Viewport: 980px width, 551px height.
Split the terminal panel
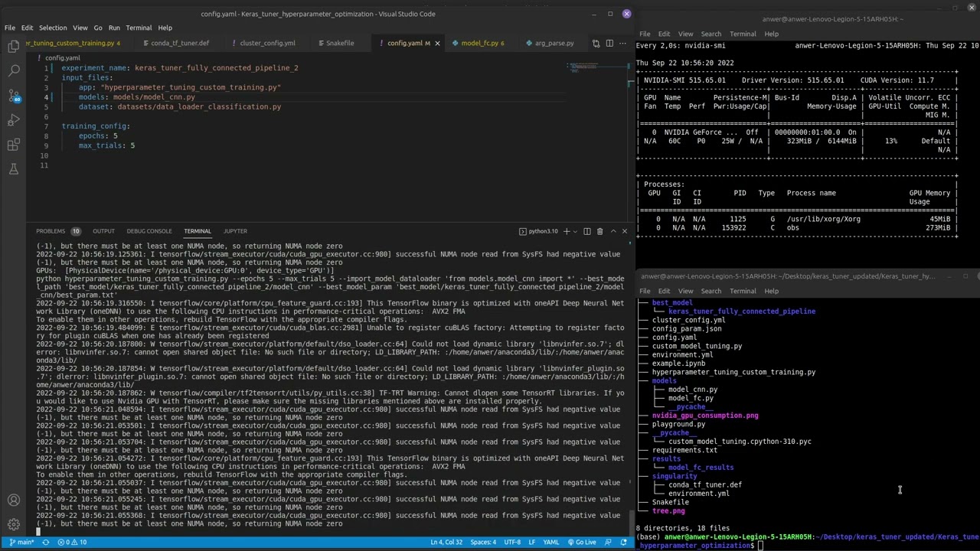pyautogui.click(x=587, y=231)
